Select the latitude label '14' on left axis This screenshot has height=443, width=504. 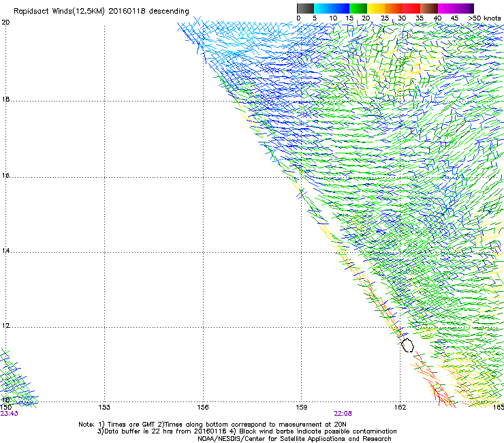point(5,251)
